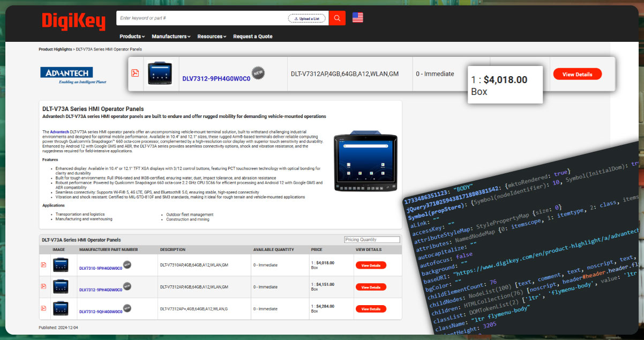644x340 pixels.
Task: Select the US flag country icon
Action: 358,18
